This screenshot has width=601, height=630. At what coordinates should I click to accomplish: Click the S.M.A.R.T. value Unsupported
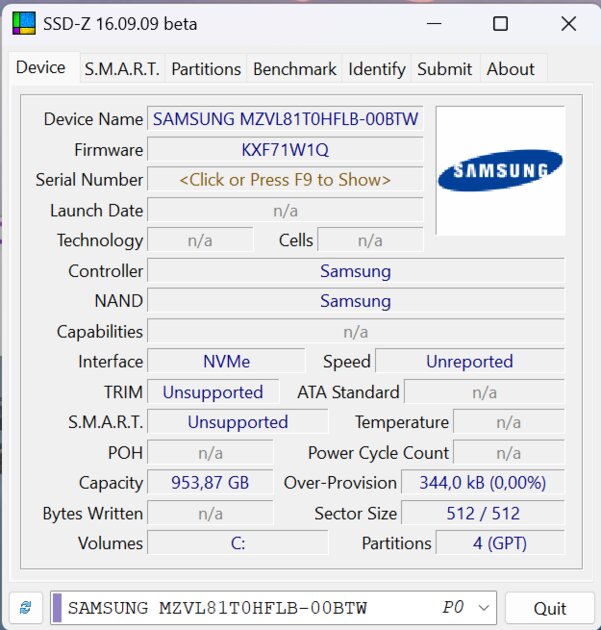[238, 422]
